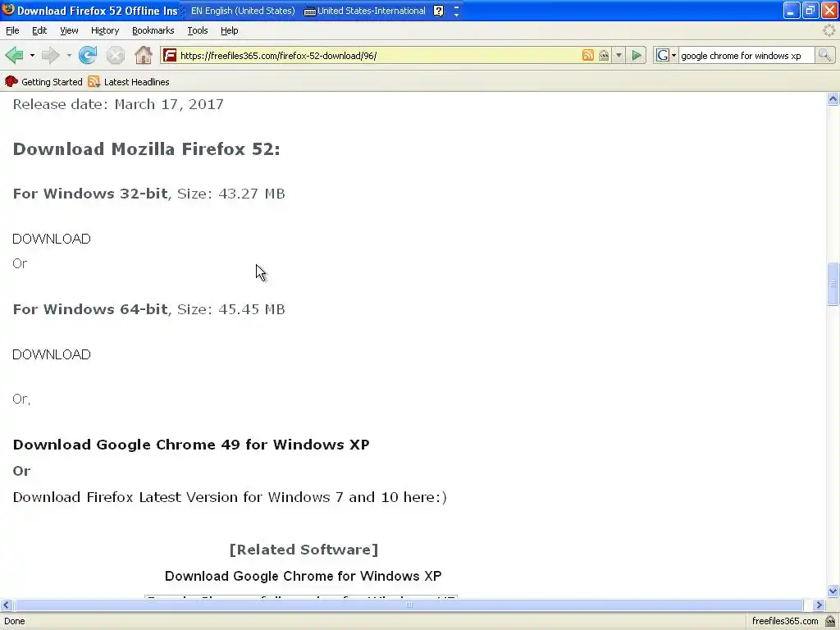Click the freefiles365.com status bar text

[x=785, y=621]
